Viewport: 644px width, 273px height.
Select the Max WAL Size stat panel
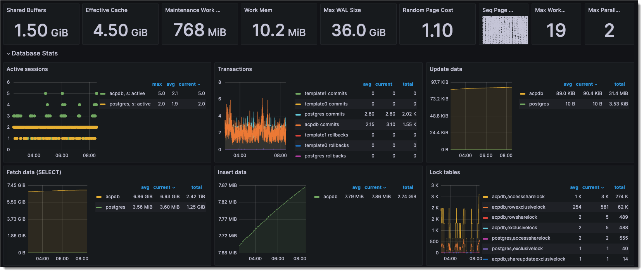358,24
